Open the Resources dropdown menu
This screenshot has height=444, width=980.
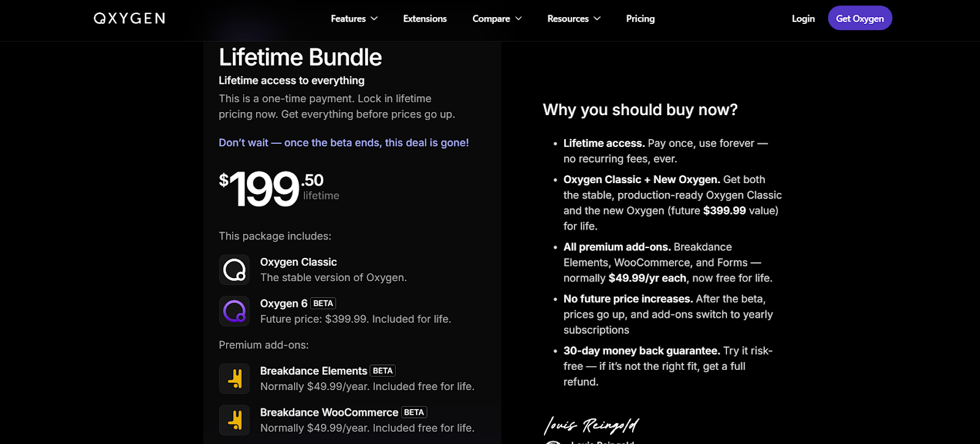[x=574, y=19]
